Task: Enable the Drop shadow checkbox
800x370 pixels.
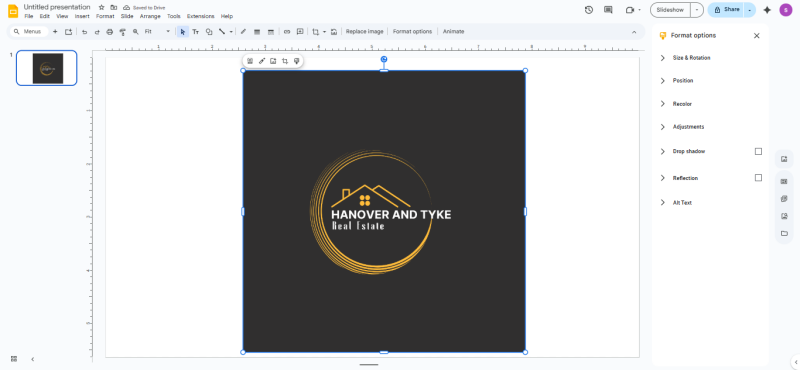Action: [758, 152]
